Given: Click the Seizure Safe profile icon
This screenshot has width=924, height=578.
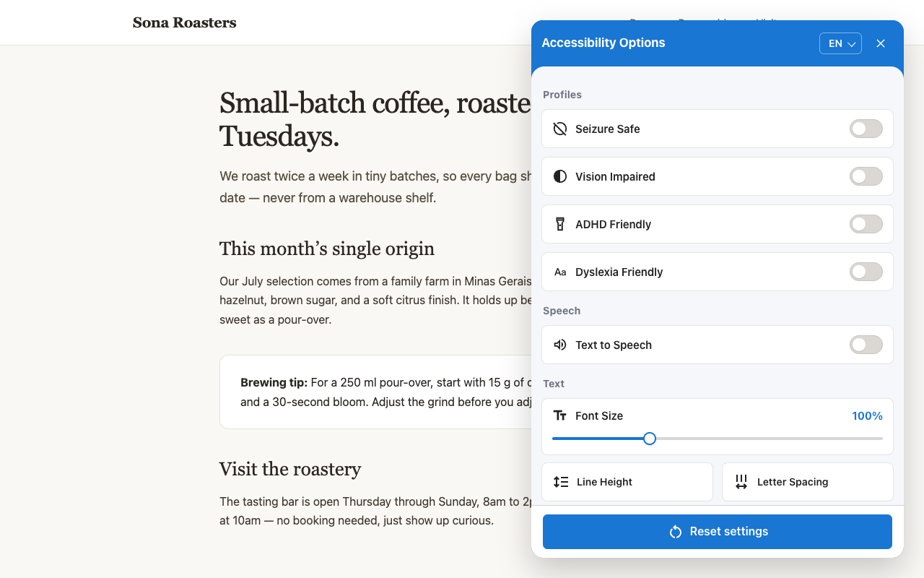Looking at the screenshot, I should click(560, 129).
